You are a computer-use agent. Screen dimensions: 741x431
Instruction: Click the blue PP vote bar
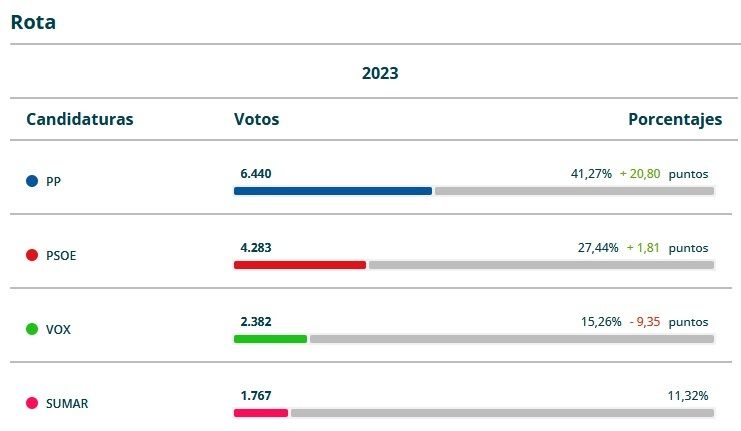(332, 190)
